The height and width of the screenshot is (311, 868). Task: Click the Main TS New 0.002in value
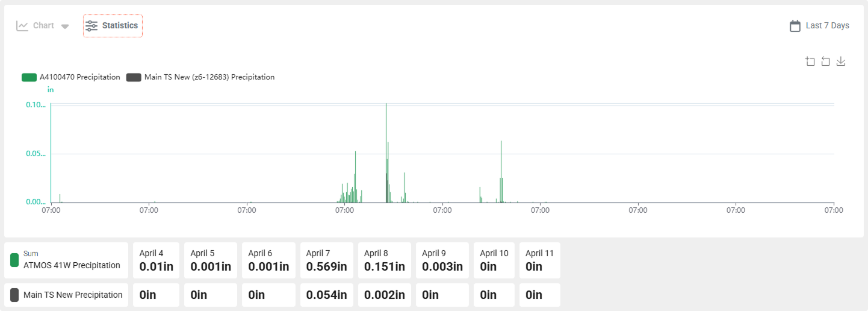(385, 295)
